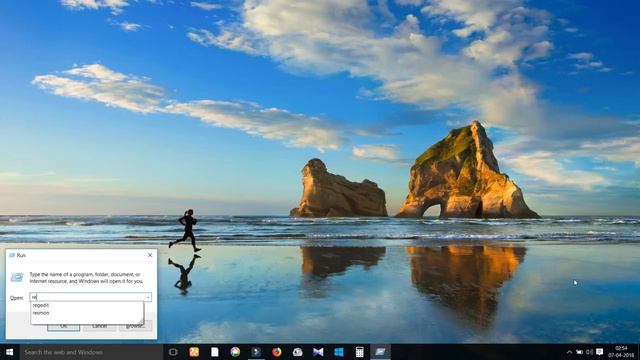
Task: Open the Action Center notifications icon
Action: [600, 352]
